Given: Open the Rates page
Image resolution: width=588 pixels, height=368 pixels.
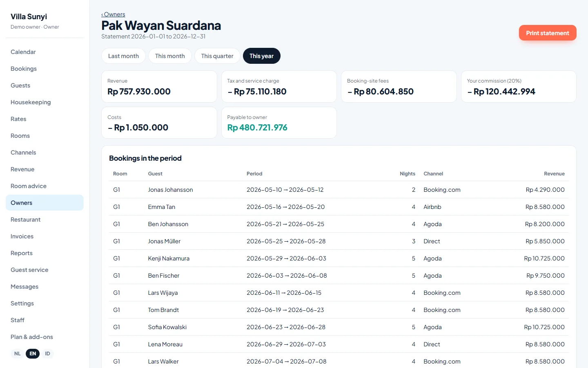Looking at the screenshot, I should click(x=45, y=119).
